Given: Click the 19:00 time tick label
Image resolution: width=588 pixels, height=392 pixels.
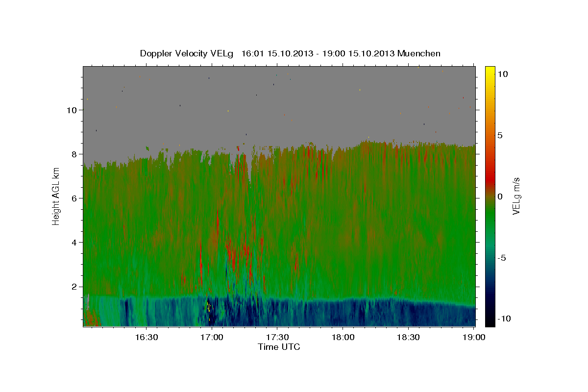Looking at the screenshot, I should [474, 337].
